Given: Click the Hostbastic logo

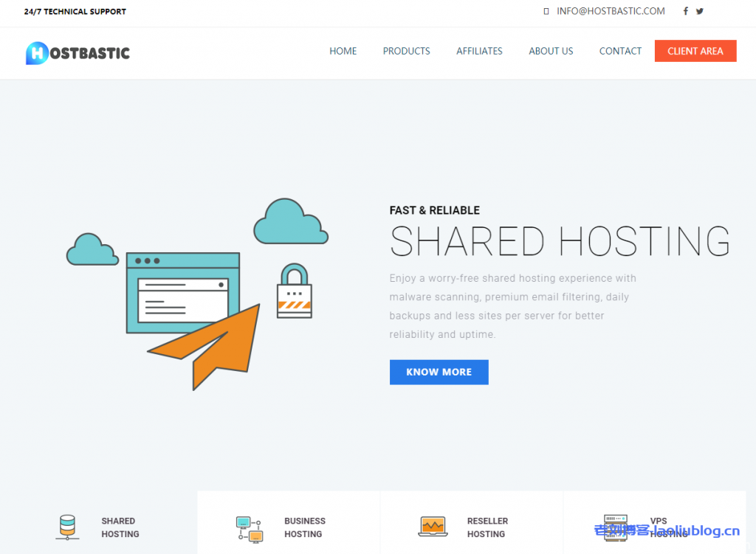Looking at the screenshot, I should 77,52.
